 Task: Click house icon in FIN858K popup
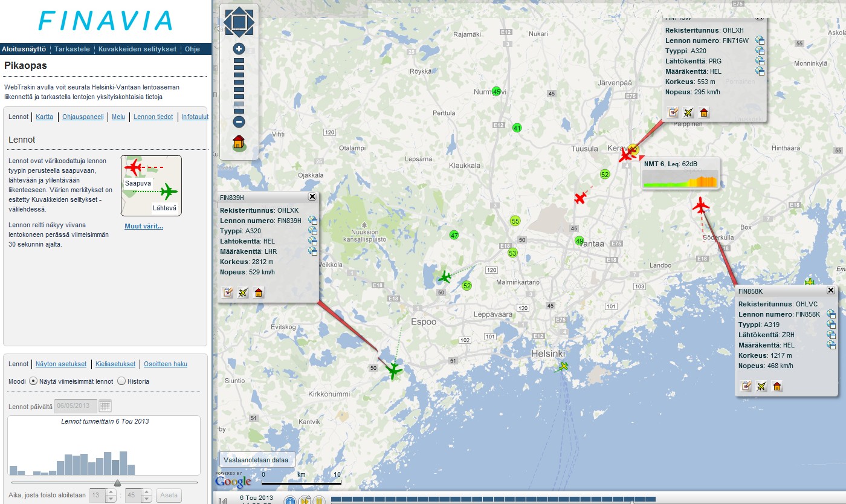(777, 386)
